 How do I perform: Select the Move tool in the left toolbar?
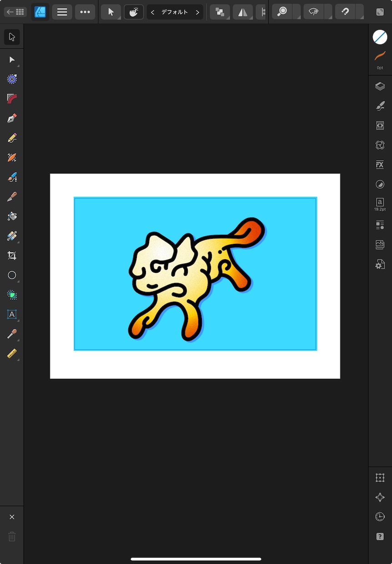click(12, 37)
